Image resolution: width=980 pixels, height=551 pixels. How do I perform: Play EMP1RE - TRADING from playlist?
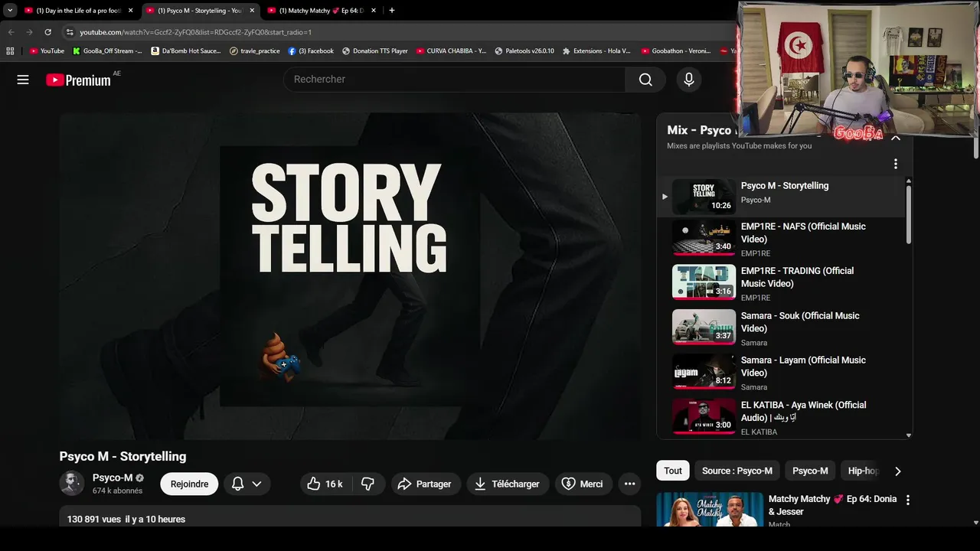(781, 284)
